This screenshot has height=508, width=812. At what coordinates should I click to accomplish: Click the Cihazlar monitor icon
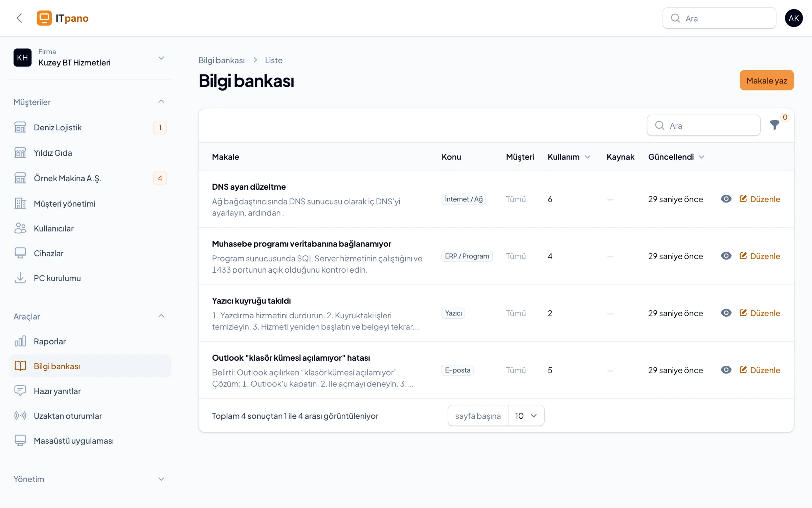point(20,253)
